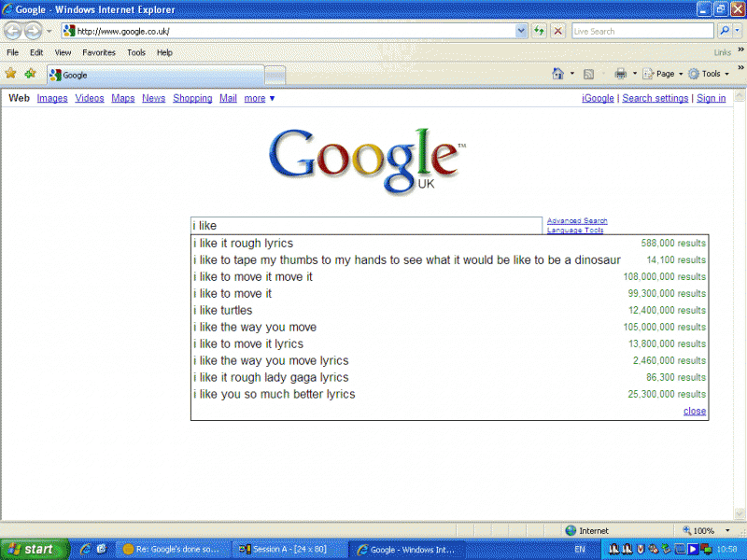The image size is (747, 560).
Task: Open the Mail link
Action: click(x=228, y=98)
